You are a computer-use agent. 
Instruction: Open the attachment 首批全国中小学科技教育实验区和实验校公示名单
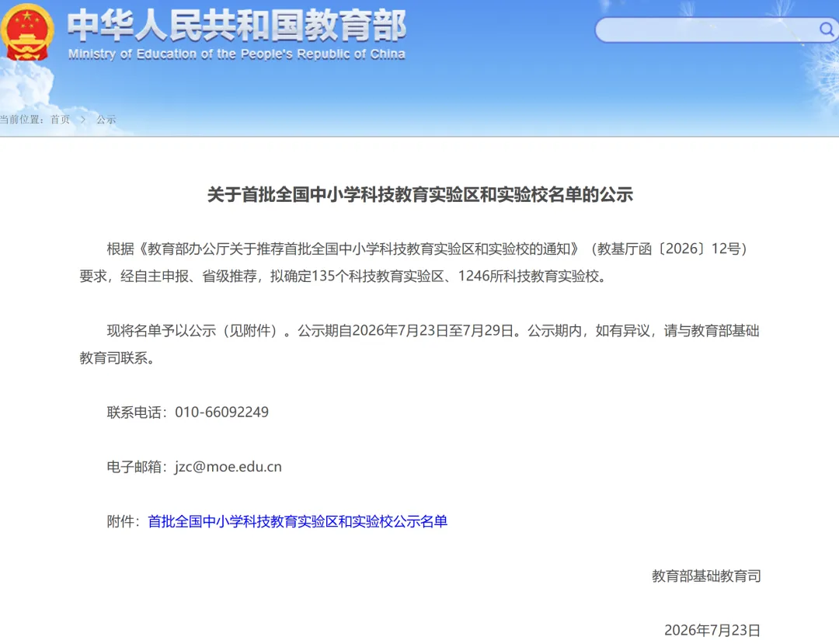298,521
